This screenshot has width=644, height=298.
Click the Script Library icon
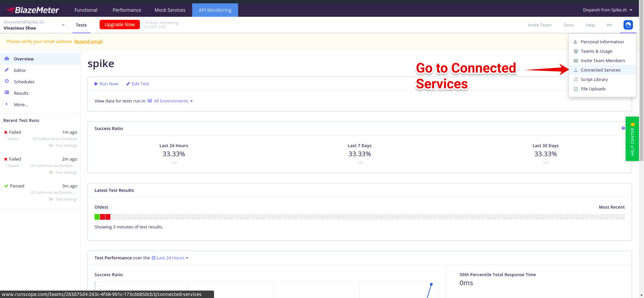[x=576, y=79]
